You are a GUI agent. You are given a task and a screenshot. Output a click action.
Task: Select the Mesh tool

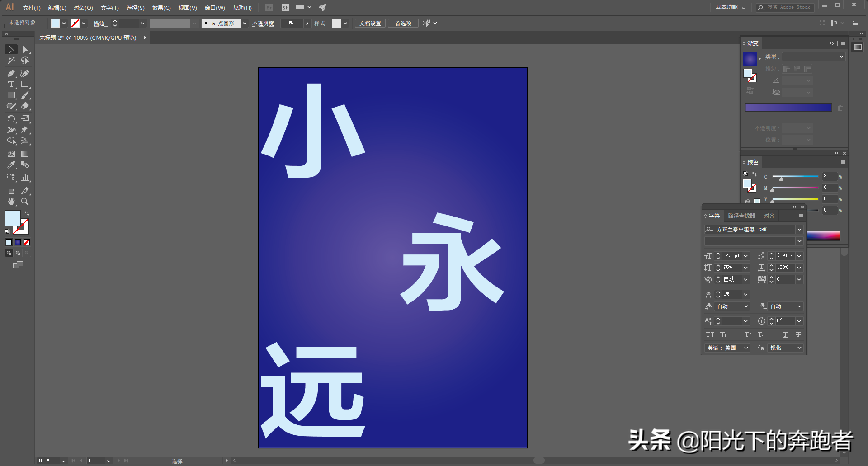(11, 154)
